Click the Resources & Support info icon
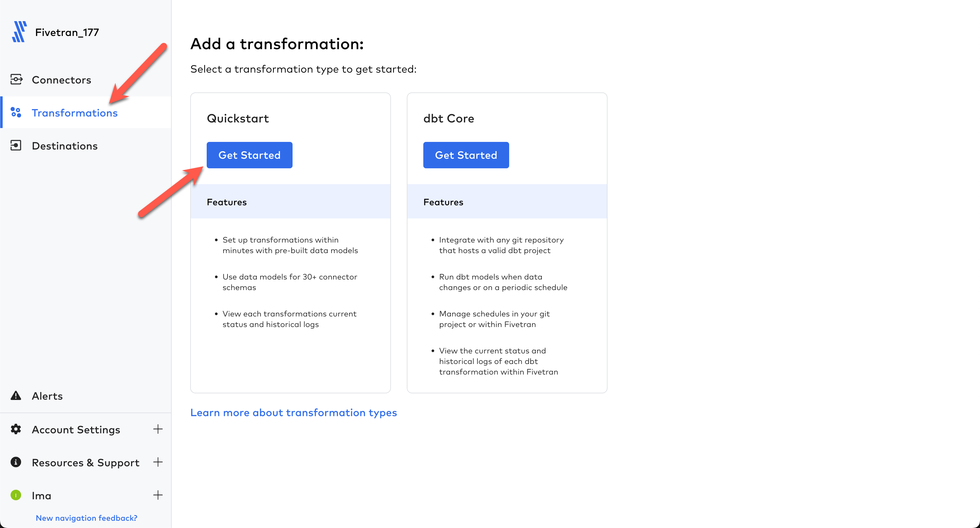The width and height of the screenshot is (980, 528). tap(16, 463)
